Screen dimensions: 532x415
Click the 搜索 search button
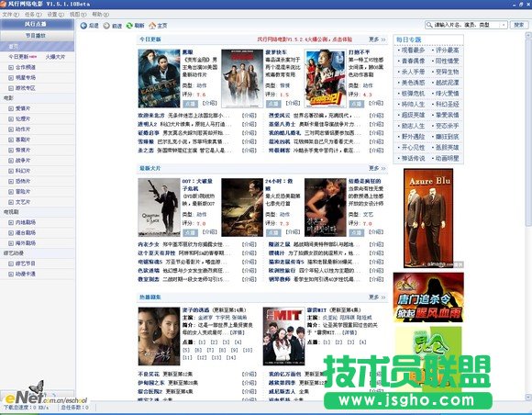point(519,25)
